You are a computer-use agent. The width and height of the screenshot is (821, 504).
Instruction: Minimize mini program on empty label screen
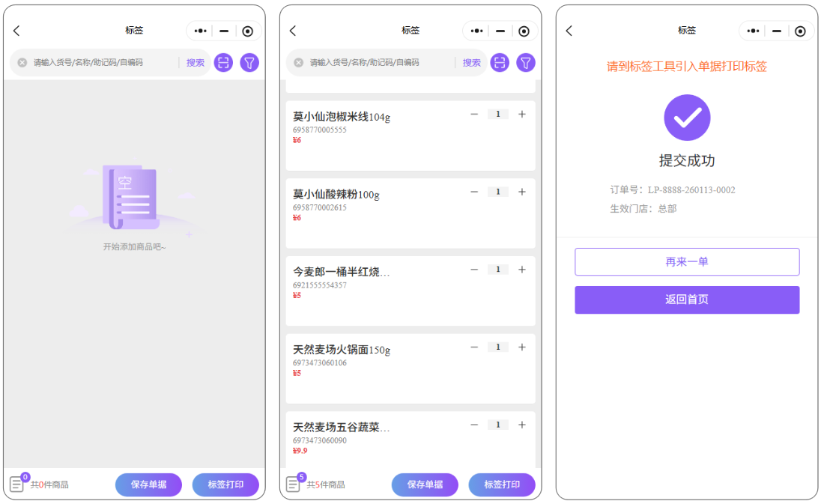(x=224, y=31)
